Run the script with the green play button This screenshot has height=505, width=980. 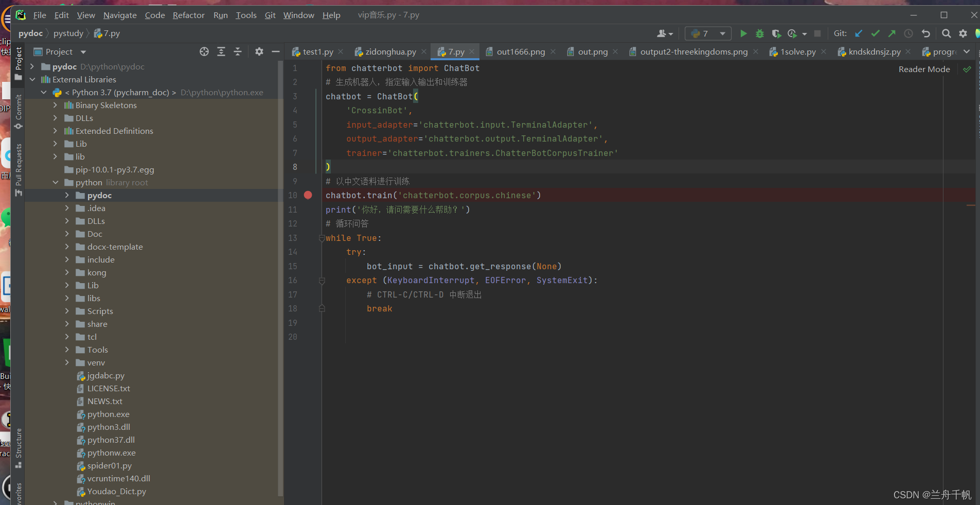tap(743, 33)
